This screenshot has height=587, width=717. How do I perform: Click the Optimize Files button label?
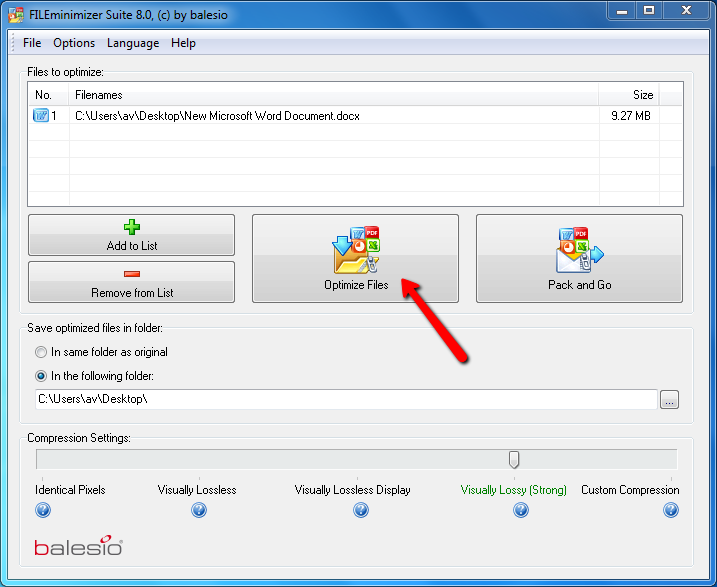356,285
